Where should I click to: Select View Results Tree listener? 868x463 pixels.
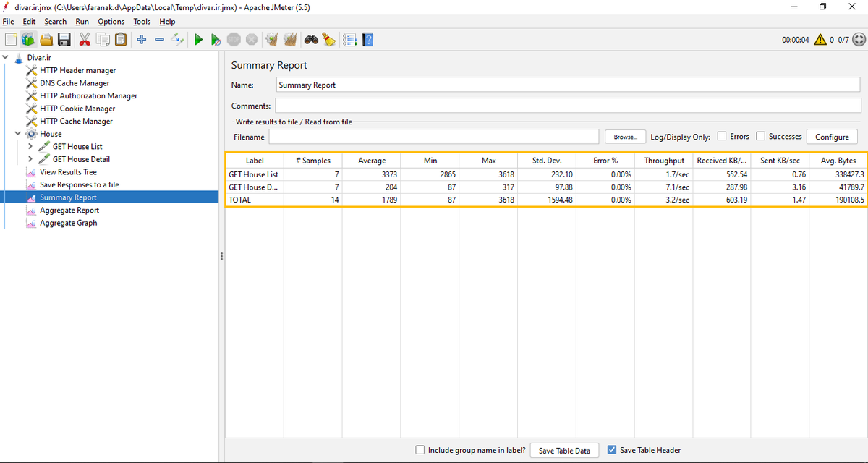click(68, 172)
